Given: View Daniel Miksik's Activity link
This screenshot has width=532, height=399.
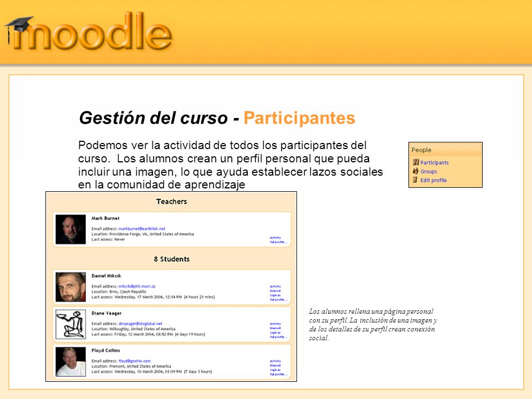Looking at the screenshot, I should coord(275,287).
